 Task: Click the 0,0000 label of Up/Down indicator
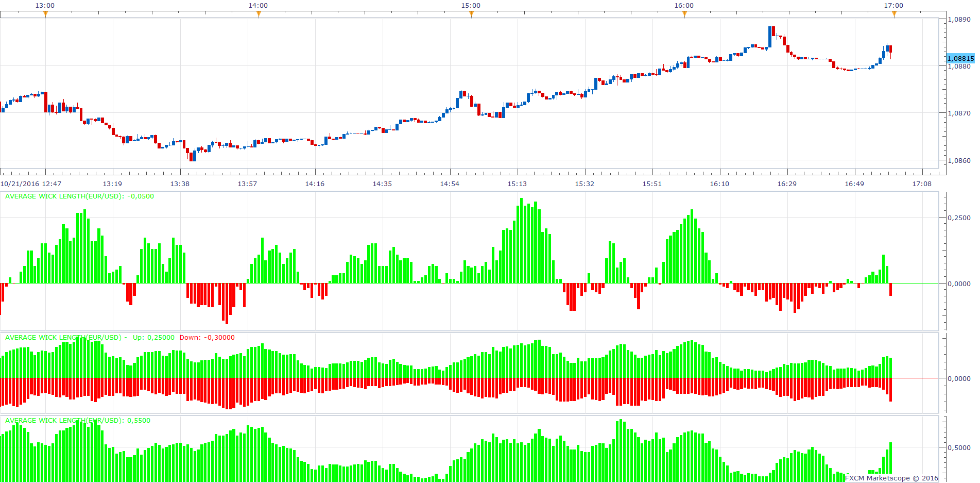pos(959,378)
